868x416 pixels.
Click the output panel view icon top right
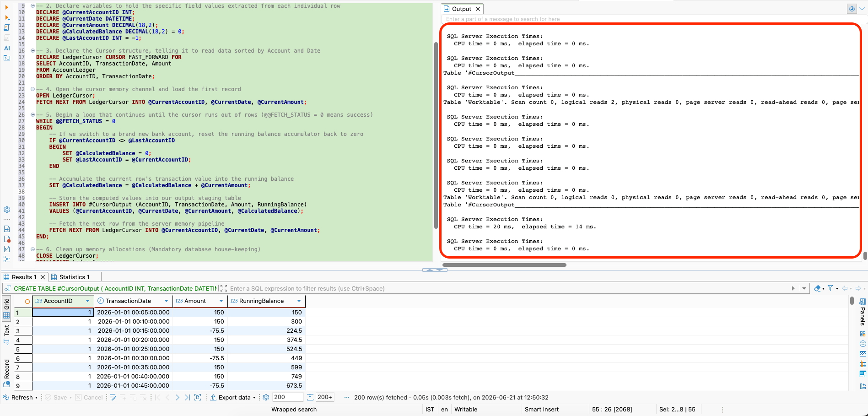coord(852,9)
